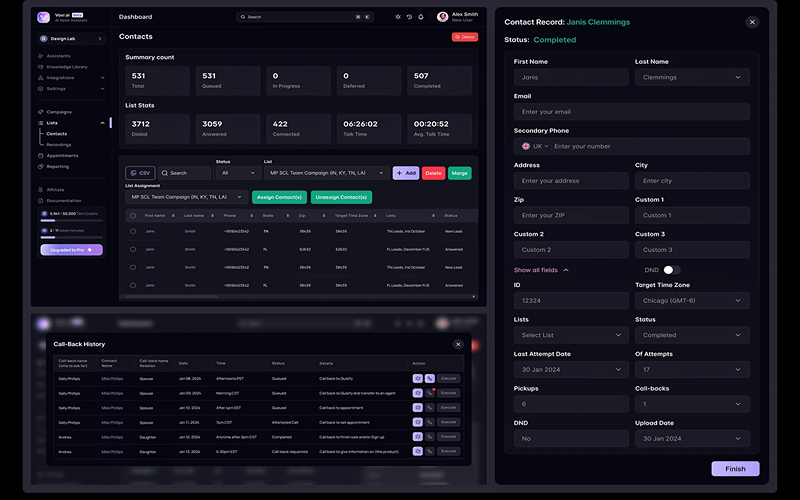
Task: Open Reporting in the sidebar
Action: (x=53, y=167)
